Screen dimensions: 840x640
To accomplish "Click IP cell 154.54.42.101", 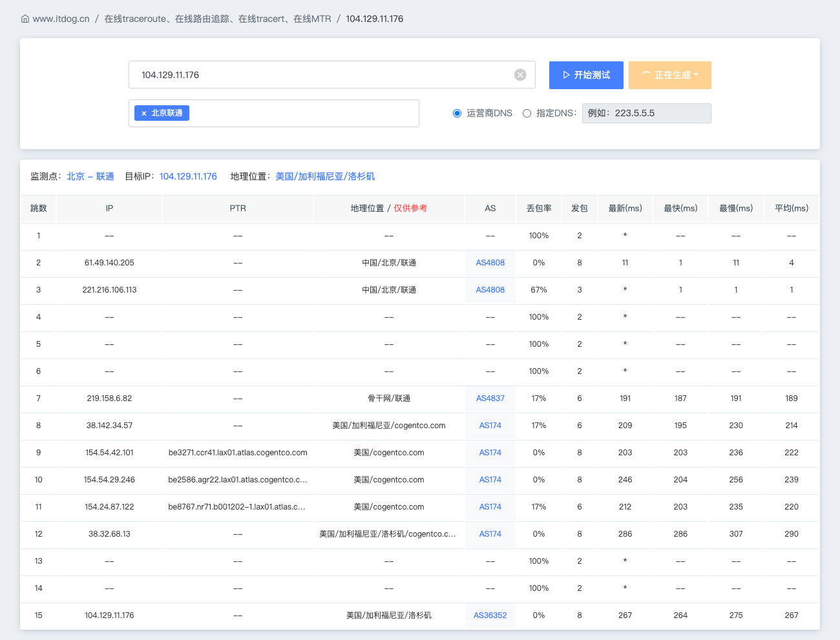I will pyautogui.click(x=109, y=453).
